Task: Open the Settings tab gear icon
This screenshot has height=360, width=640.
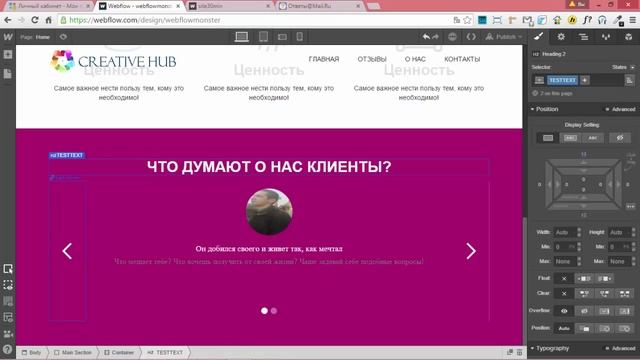Action: click(x=561, y=37)
